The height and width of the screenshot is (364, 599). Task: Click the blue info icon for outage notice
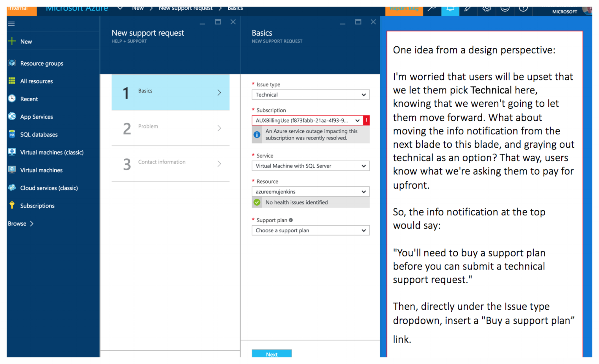[x=257, y=134]
